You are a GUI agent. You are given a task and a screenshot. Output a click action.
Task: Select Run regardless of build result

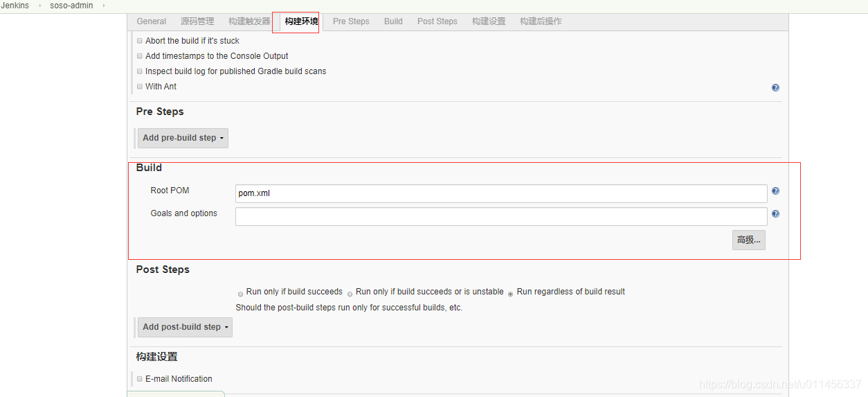(511, 294)
